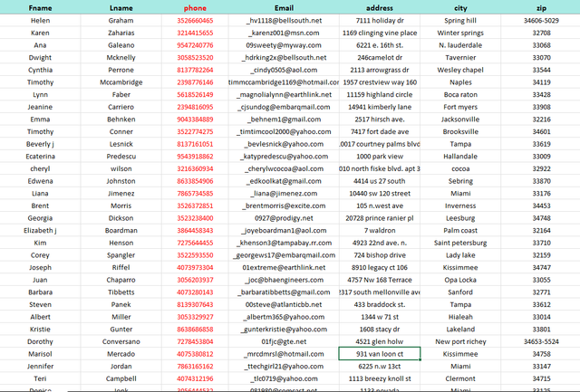Click email _joyeboardman1@aol.com

click(x=284, y=230)
